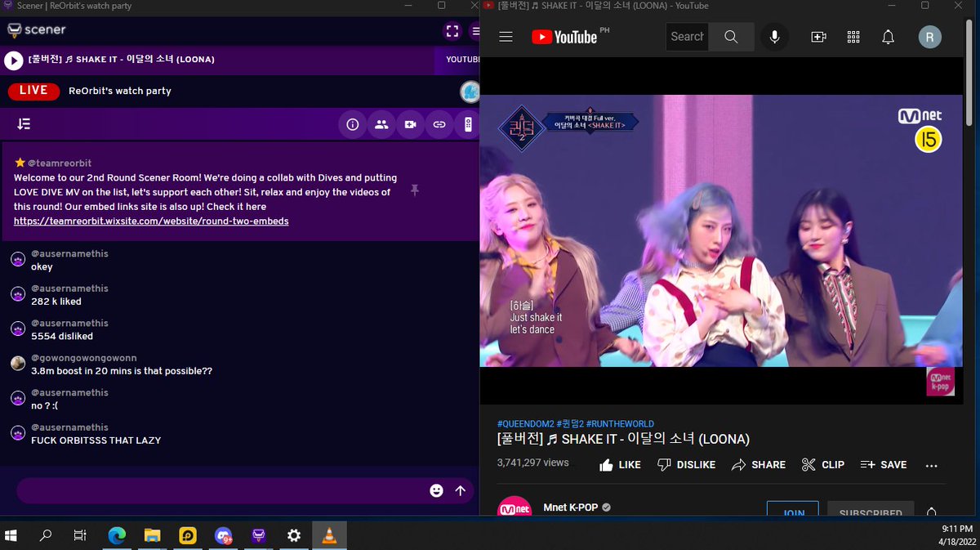Send the chat message with arrow button
Screen dimensions: 980x550
point(461,490)
